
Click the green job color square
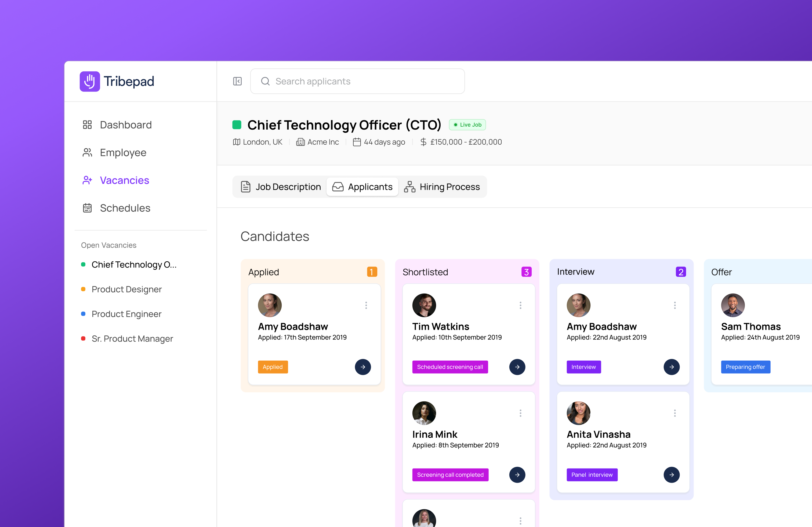pos(237,125)
